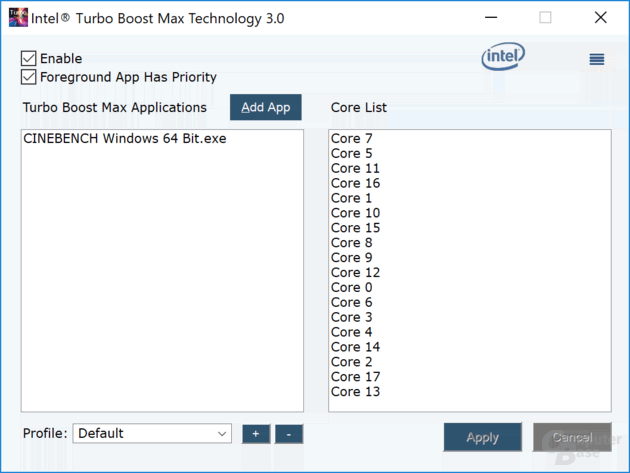Add a new profile with plus button
Viewport: 630px width, 473px height.
256,434
